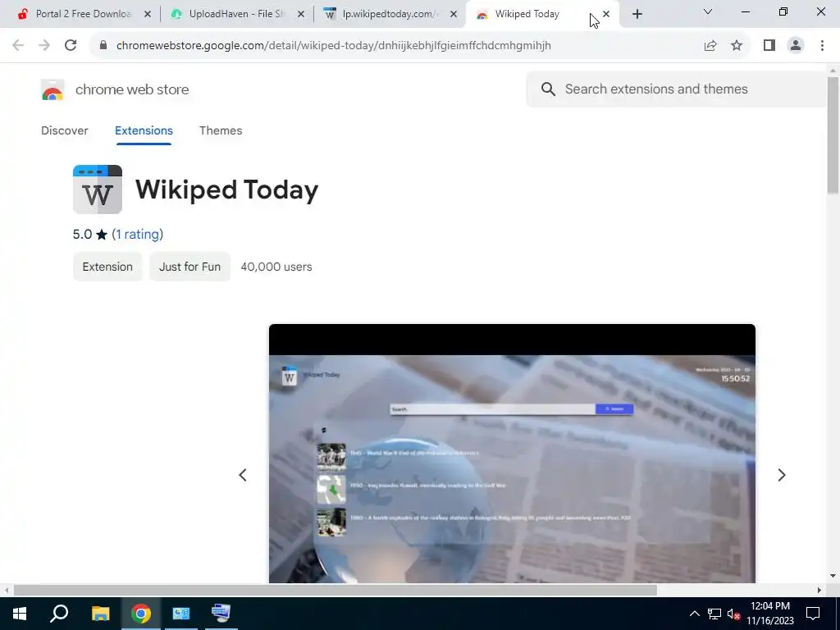This screenshot has height=630, width=840.
Task: View site information lock icon
Action: click(103, 46)
